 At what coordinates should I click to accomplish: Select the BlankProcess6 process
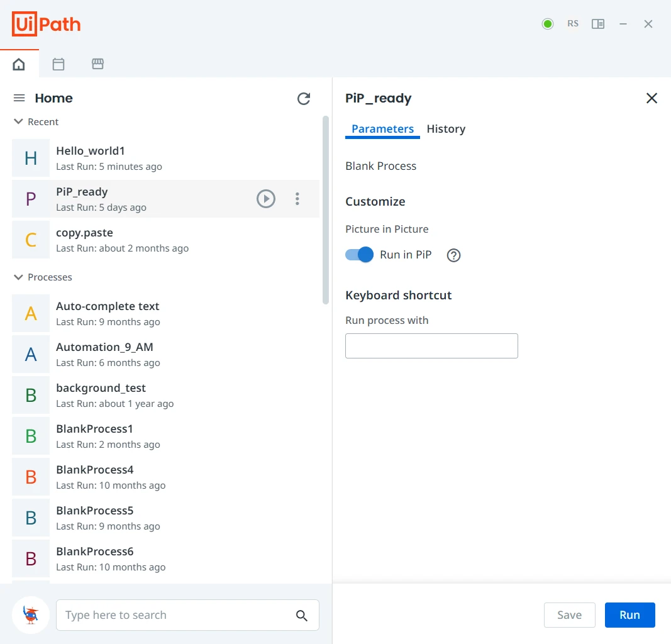pos(165,558)
